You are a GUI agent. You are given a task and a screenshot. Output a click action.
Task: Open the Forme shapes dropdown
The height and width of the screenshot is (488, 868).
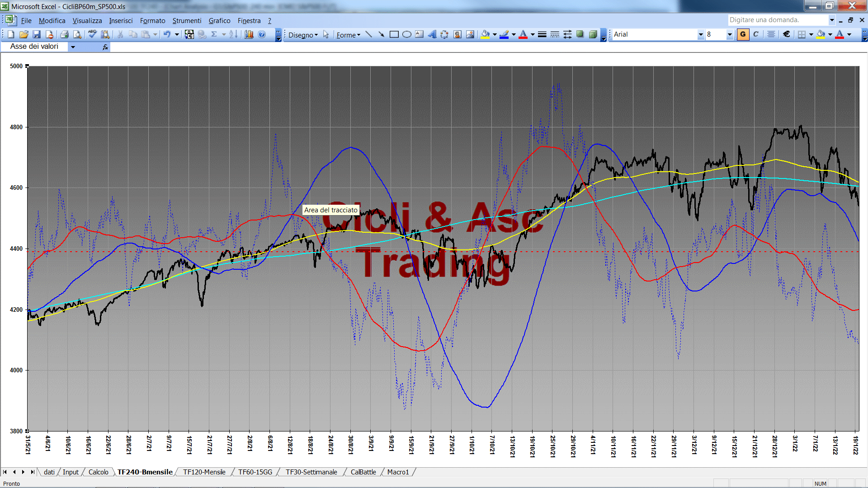coord(348,35)
